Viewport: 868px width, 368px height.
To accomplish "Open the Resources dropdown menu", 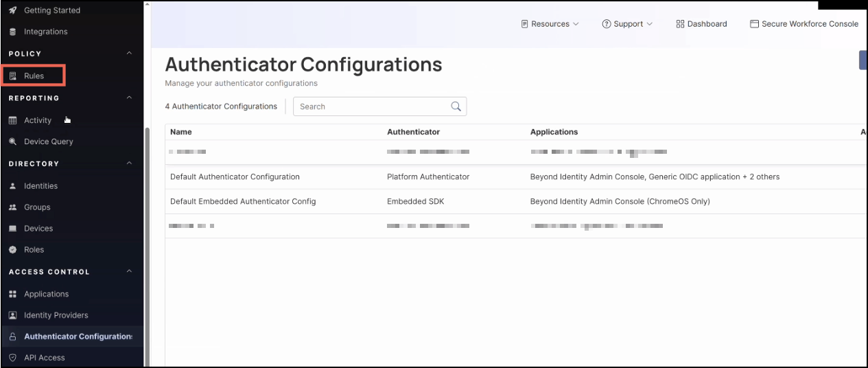I will click(550, 24).
